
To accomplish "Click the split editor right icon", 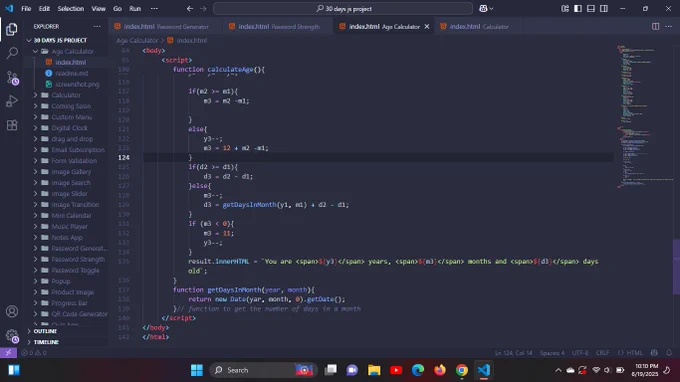I will (x=655, y=26).
